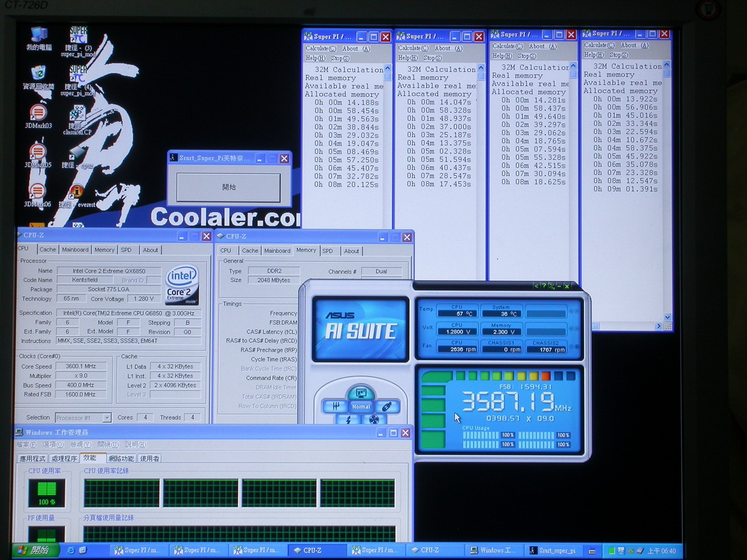Open super_pi_mod shortcut labeled (3)

[x=78, y=41]
